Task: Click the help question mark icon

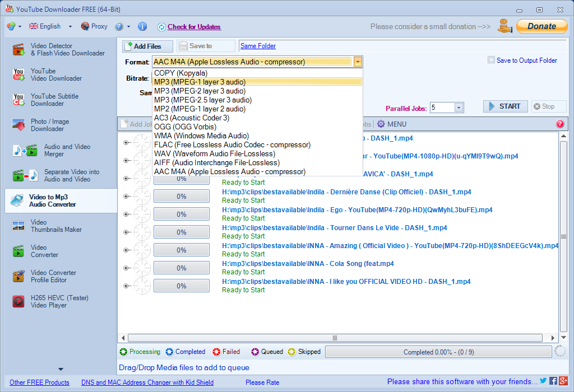Action: tap(119, 26)
